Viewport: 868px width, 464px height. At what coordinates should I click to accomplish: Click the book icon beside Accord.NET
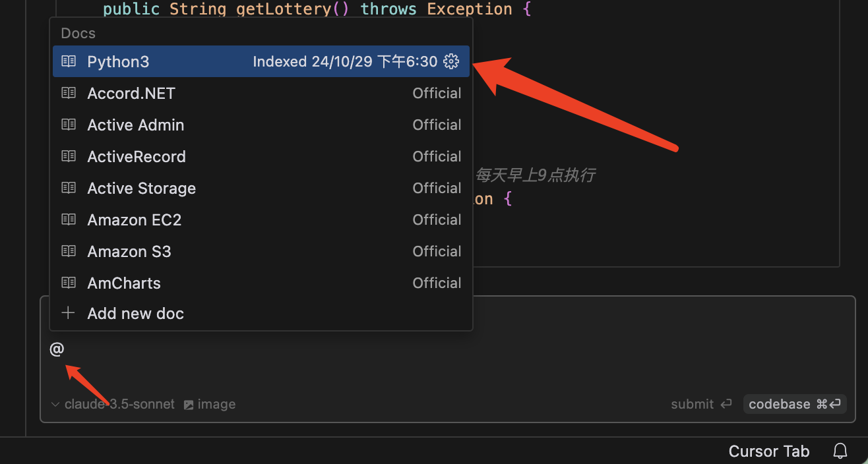(69, 93)
